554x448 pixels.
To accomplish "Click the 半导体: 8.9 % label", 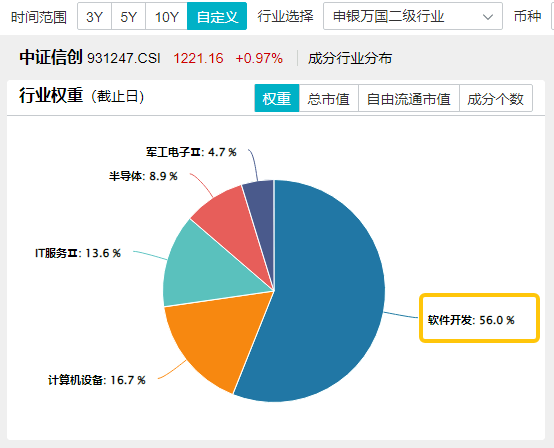I will click(x=143, y=176).
